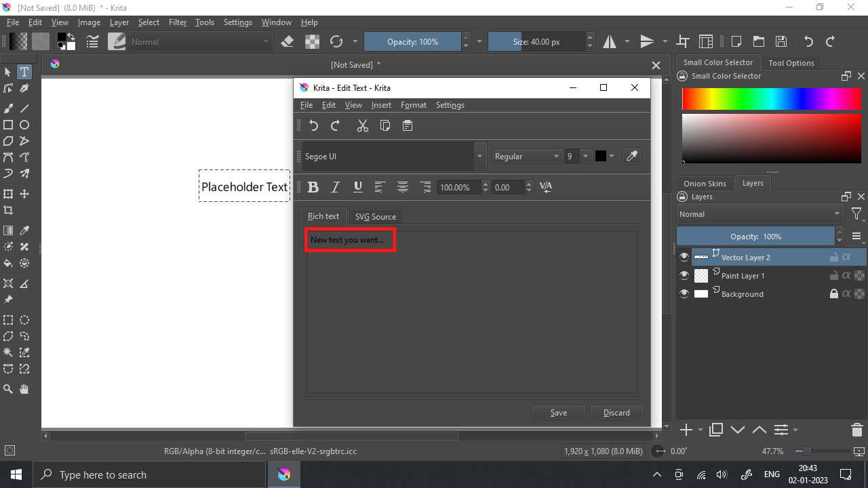This screenshot has height=488, width=868.
Task: Open the Filter menu in Krita
Action: (178, 22)
